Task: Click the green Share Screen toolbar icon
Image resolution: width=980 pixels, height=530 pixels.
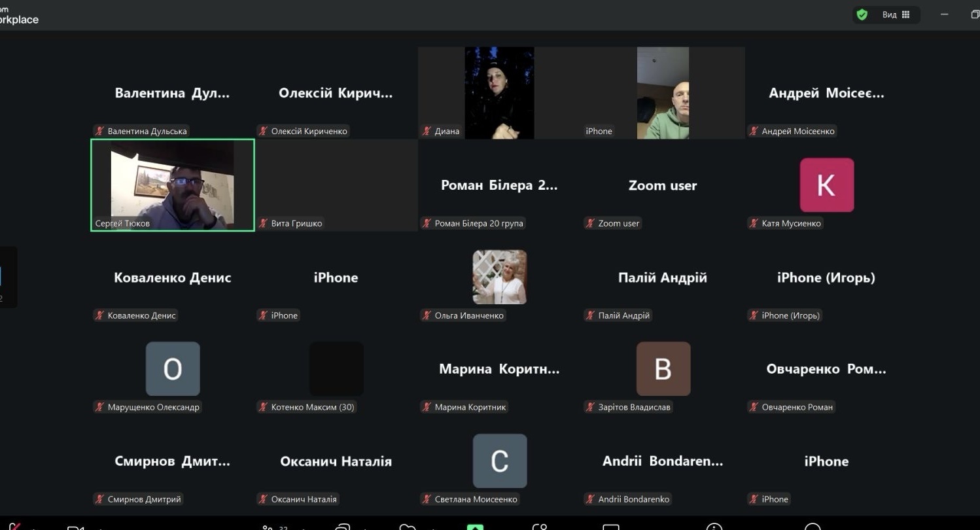Action: tap(475, 527)
